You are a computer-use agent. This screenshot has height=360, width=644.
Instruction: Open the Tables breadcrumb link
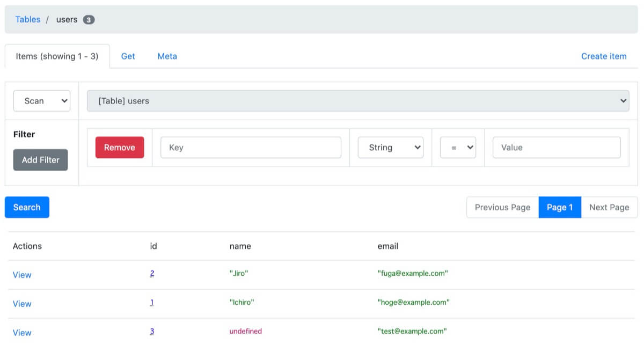28,19
